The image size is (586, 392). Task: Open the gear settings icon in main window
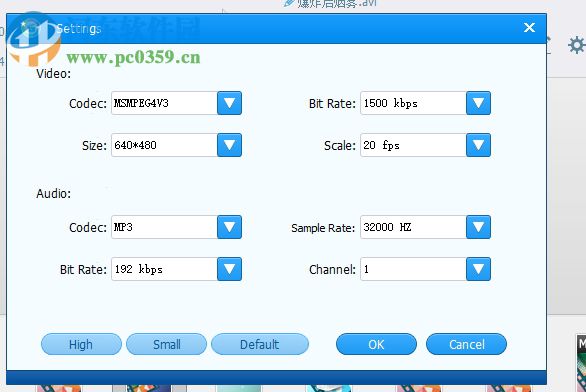coord(577,45)
